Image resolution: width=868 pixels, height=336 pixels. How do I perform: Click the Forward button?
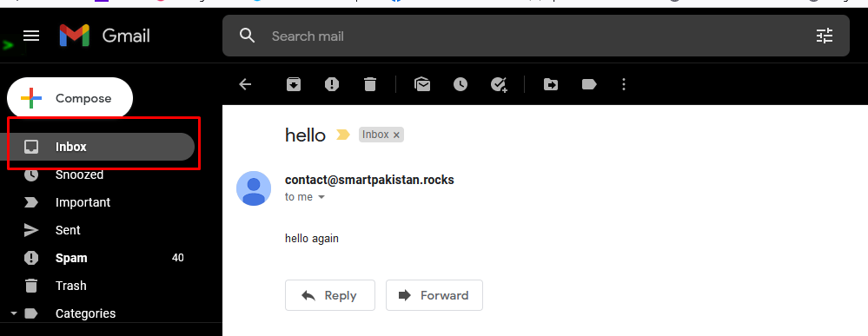tap(434, 295)
